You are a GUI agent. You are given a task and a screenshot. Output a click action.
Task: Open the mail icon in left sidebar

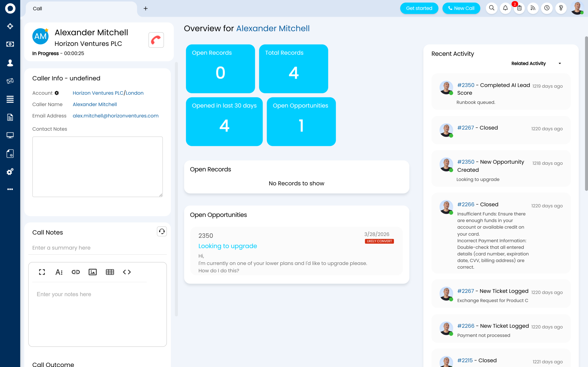(10, 81)
